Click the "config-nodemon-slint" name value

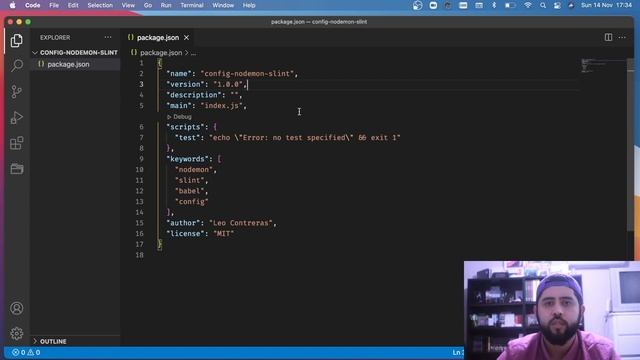[x=247, y=73]
